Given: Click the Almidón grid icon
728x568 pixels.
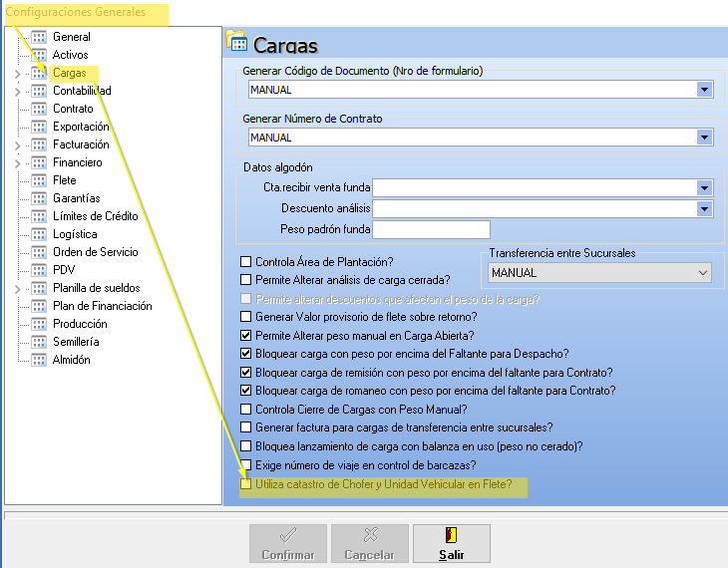Looking at the screenshot, I should coord(39,360).
